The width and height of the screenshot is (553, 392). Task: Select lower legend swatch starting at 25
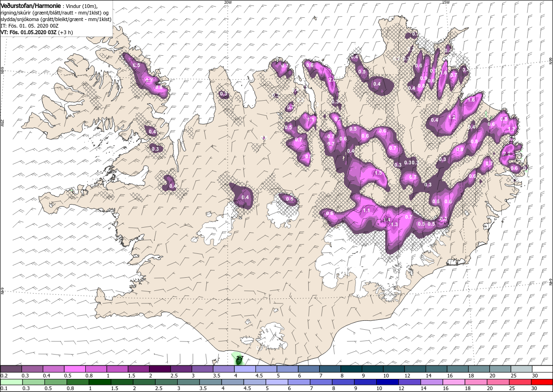click(520, 383)
